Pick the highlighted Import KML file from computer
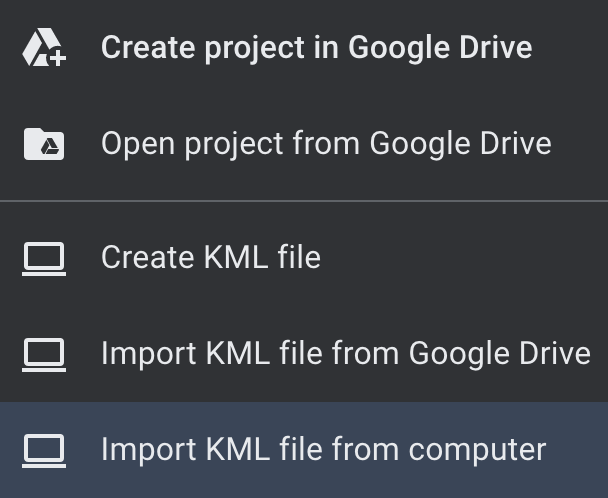The image size is (608, 498). [304, 450]
